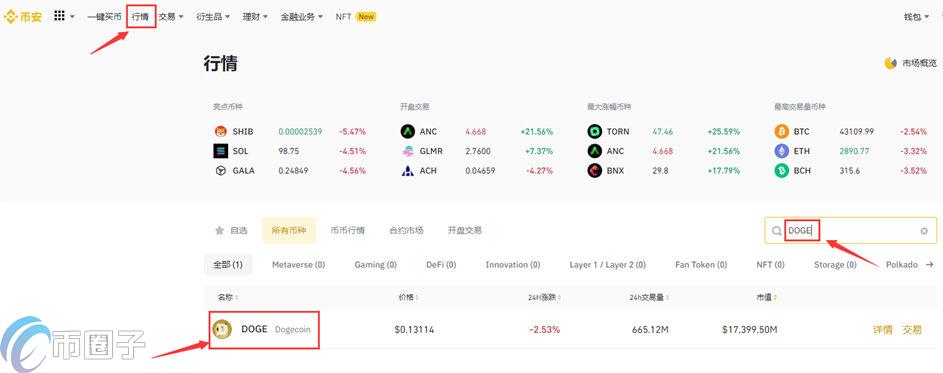The height and width of the screenshot is (373, 943).
Task: Click the DOGE market cap $17,399.50M
Action: [749, 330]
